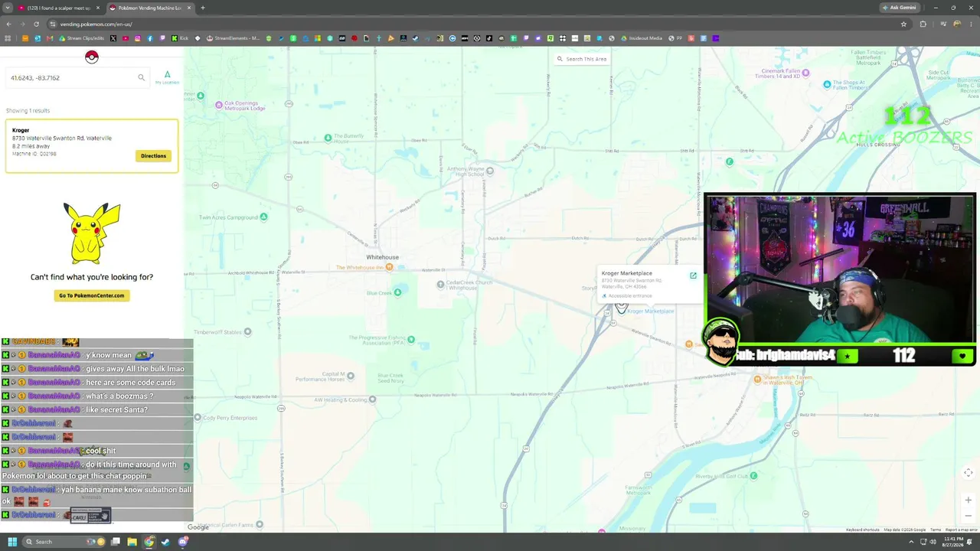Open File Explorer from the taskbar
The image size is (980, 551).
(x=132, y=542)
